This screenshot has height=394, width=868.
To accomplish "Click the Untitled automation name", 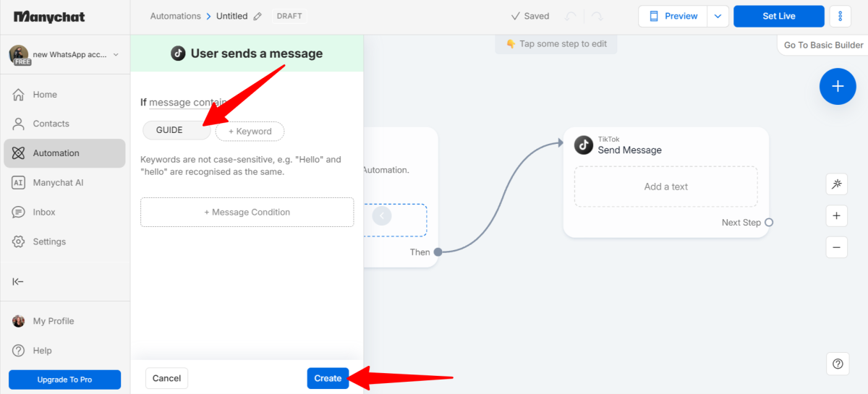I will pos(231,16).
